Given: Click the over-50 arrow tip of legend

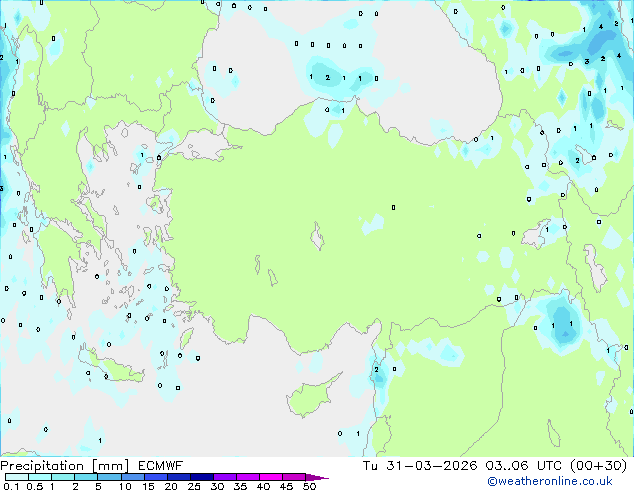Looking at the screenshot, I should point(317,477).
